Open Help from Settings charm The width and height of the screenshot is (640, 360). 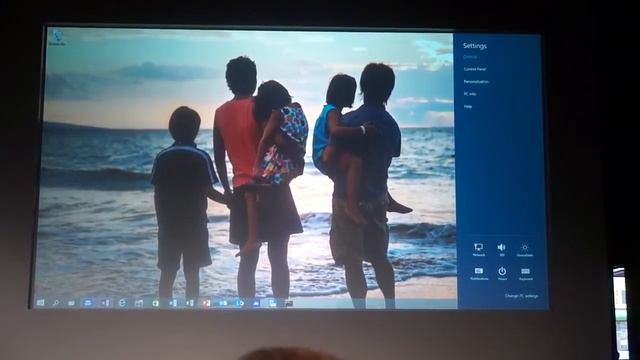[x=468, y=106]
